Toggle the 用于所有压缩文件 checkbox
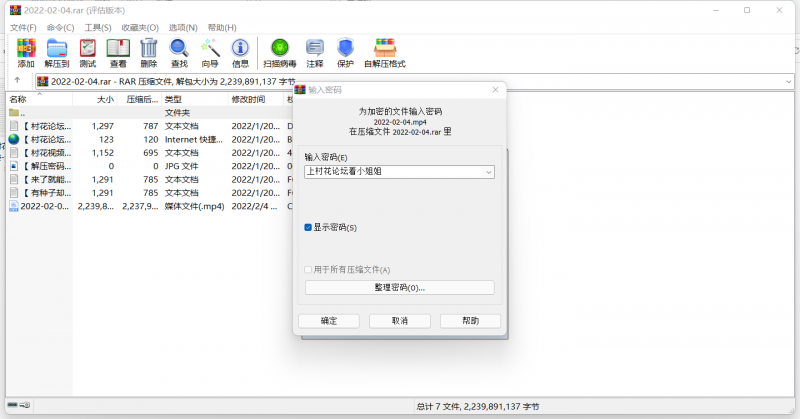 (309, 270)
